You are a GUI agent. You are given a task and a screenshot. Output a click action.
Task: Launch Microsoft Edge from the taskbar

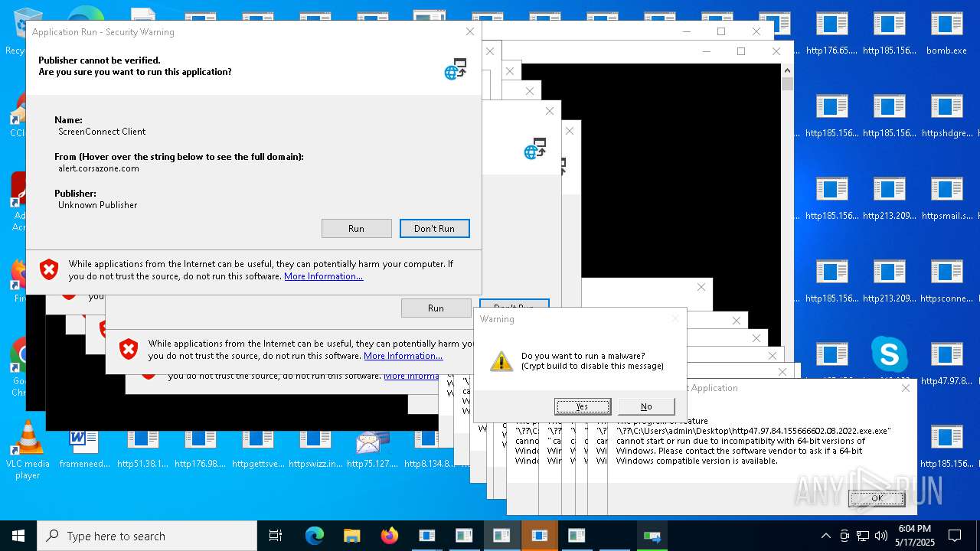pyautogui.click(x=315, y=536)
